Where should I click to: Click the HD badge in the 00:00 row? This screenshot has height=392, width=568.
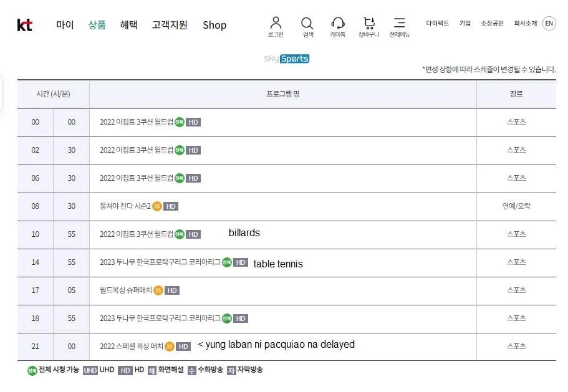pyautogui.click(x=193, y=122)
